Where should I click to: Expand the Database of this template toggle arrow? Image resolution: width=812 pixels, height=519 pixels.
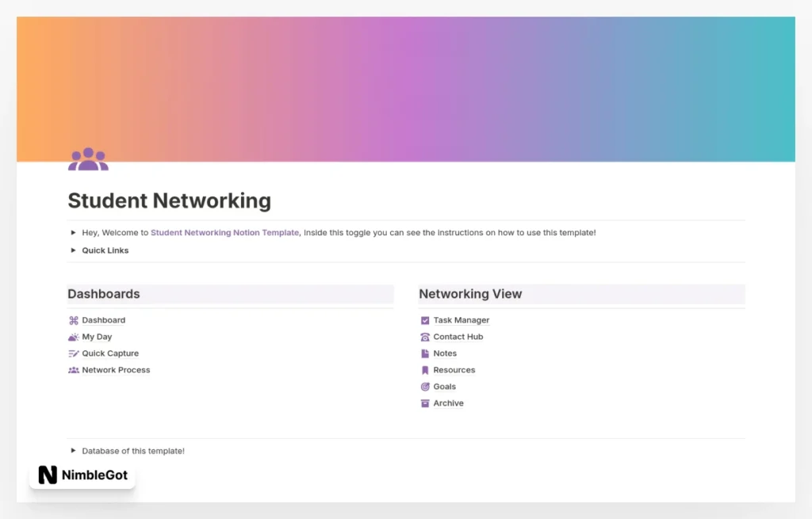[73, 451]
